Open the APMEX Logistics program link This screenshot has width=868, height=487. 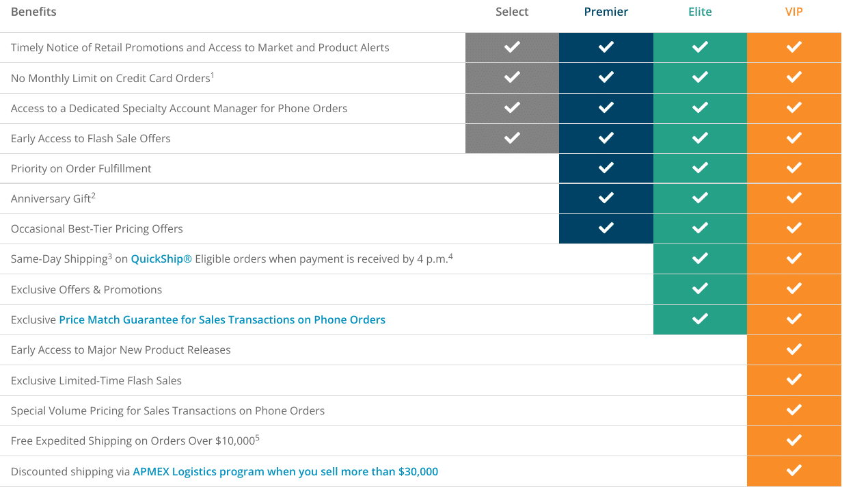286,471
